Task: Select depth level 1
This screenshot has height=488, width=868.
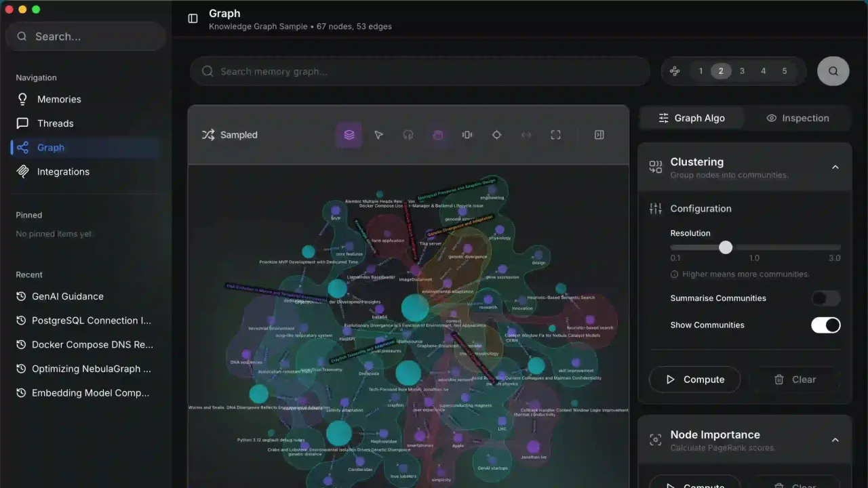Action: tap(701, 71)
